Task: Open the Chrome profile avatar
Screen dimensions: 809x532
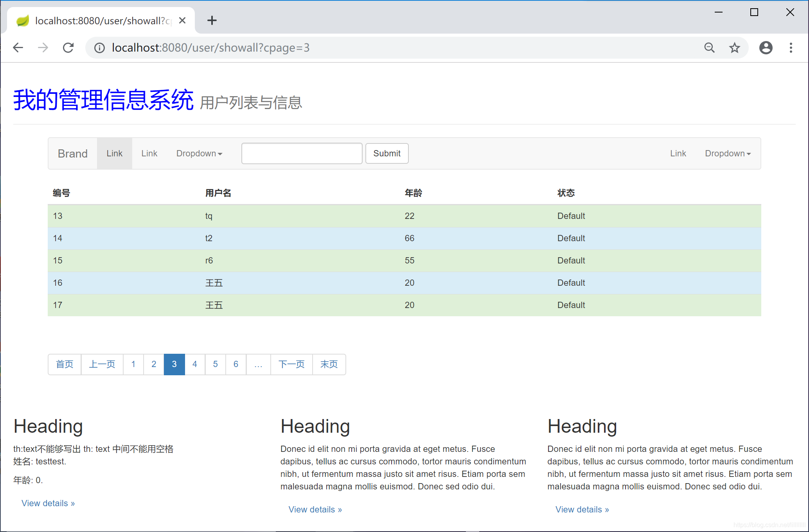Action: pyautogui.click(x=766, y=48)
